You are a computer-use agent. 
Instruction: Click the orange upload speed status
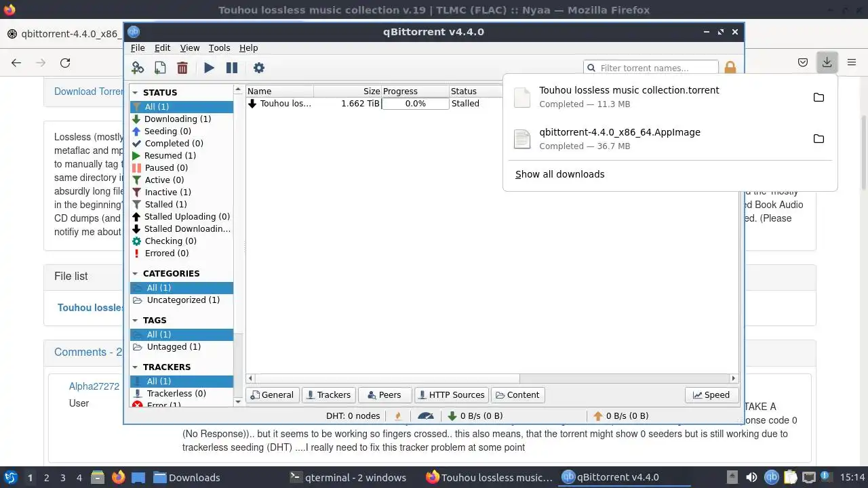coord(620,415)
